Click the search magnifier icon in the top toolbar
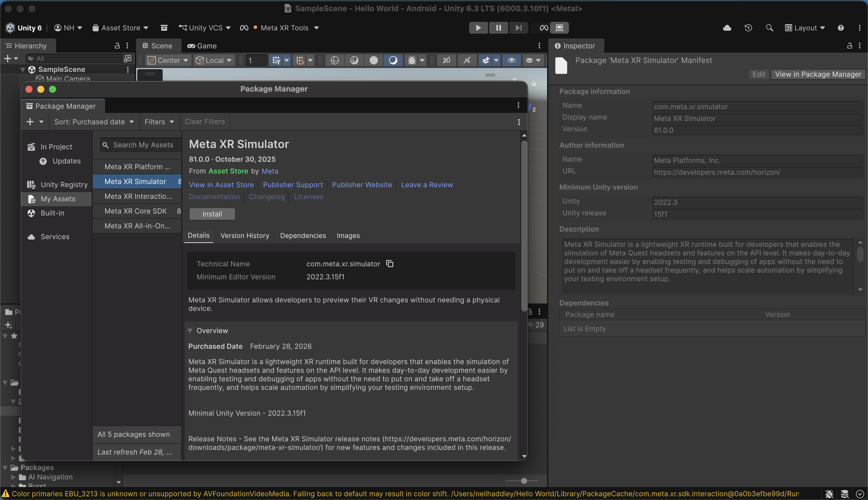This screenshot has height=500, width=868. pos(769,28)
